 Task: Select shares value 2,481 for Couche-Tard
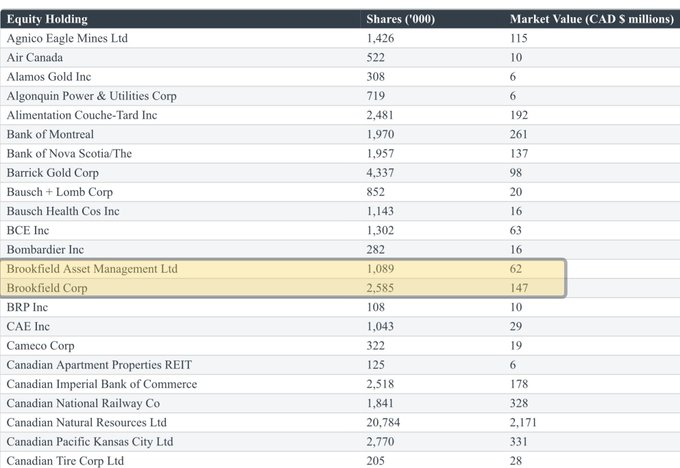[x=380, y=115]
